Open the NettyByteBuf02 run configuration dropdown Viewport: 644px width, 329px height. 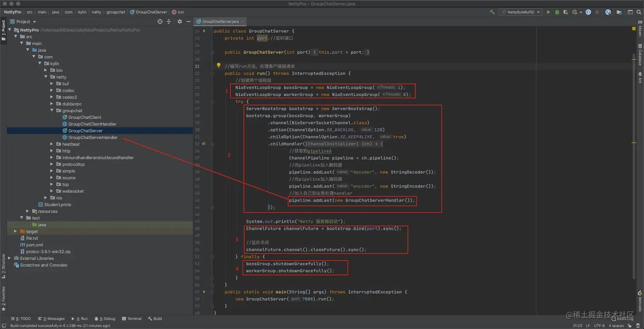(x=520, y=12)
